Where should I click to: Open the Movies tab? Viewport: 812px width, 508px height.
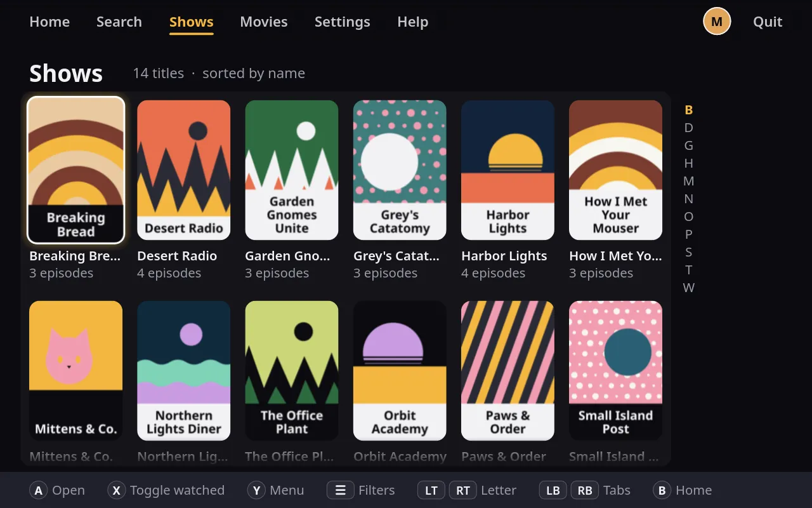pos(264,22)
